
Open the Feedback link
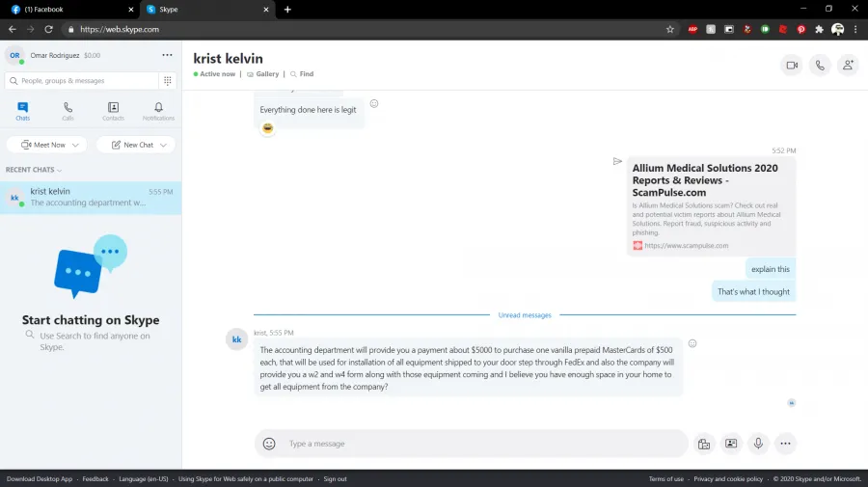pos(95,479)
